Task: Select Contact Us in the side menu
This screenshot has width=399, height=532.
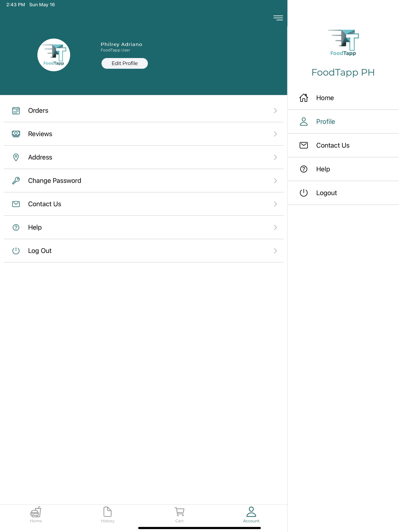Action: click(x=343, y=145)
